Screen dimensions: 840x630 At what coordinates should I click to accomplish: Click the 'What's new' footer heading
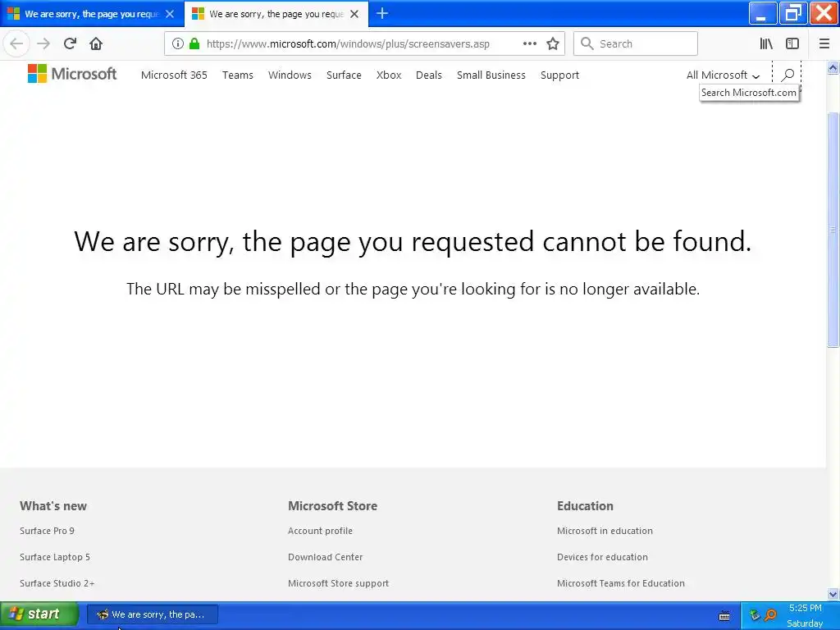(53, 505)
